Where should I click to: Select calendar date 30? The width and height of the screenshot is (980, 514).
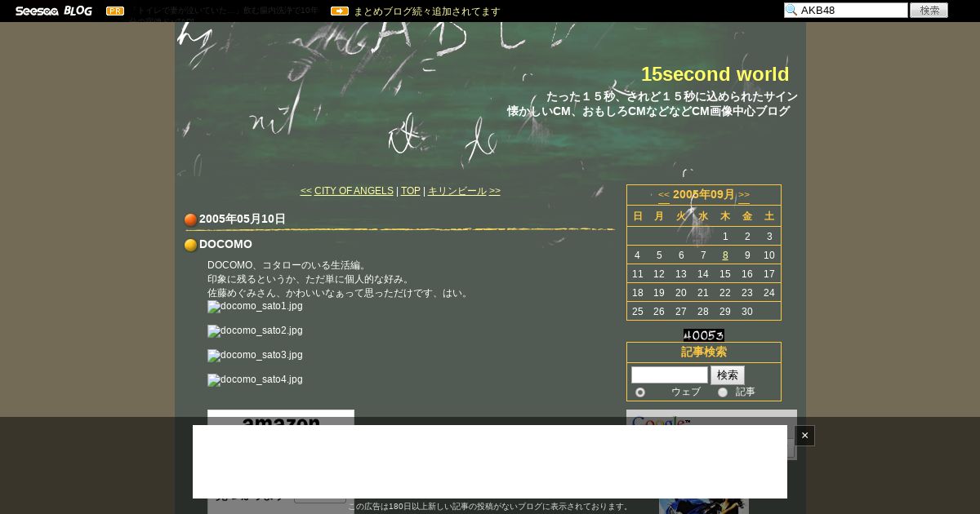pyautogui.click(x=747, y=312)
